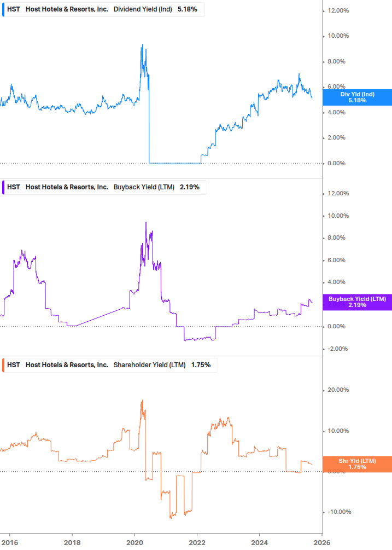
Task: Click the -2.00% tick on Buyback Yield axis
Action: 337,349
